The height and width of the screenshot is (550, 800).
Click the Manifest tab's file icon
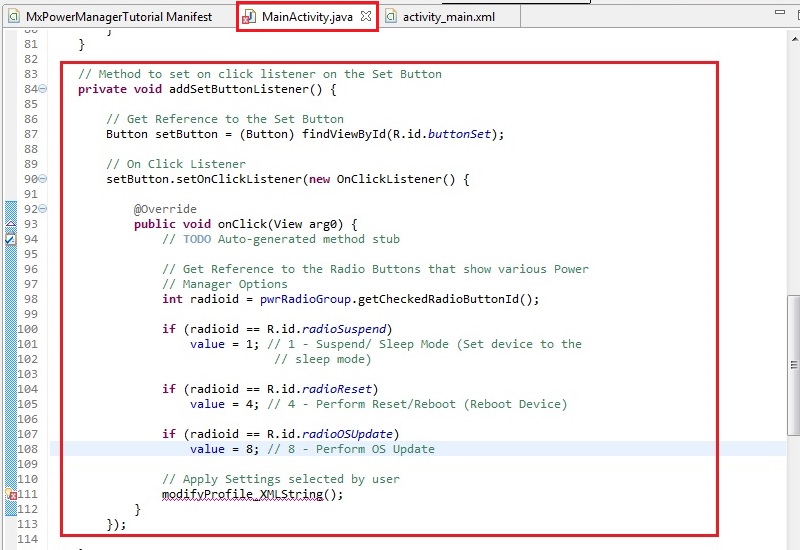tap(13, 16)
